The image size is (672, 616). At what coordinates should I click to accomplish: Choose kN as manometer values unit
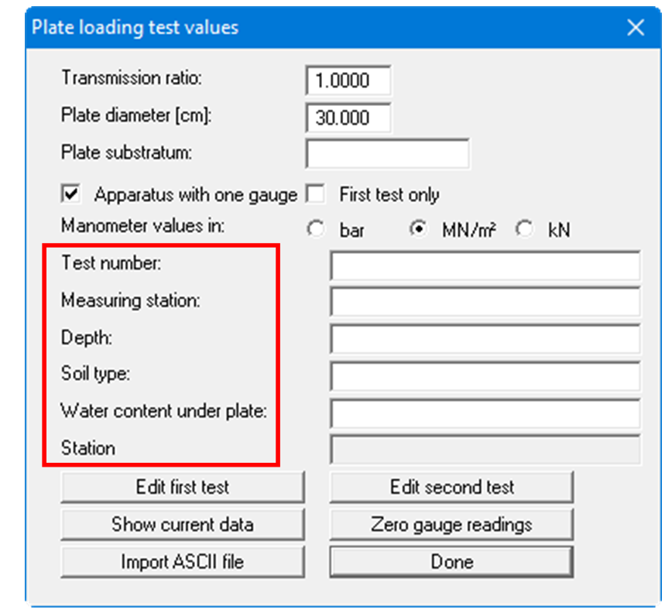[x=526, y=231]
